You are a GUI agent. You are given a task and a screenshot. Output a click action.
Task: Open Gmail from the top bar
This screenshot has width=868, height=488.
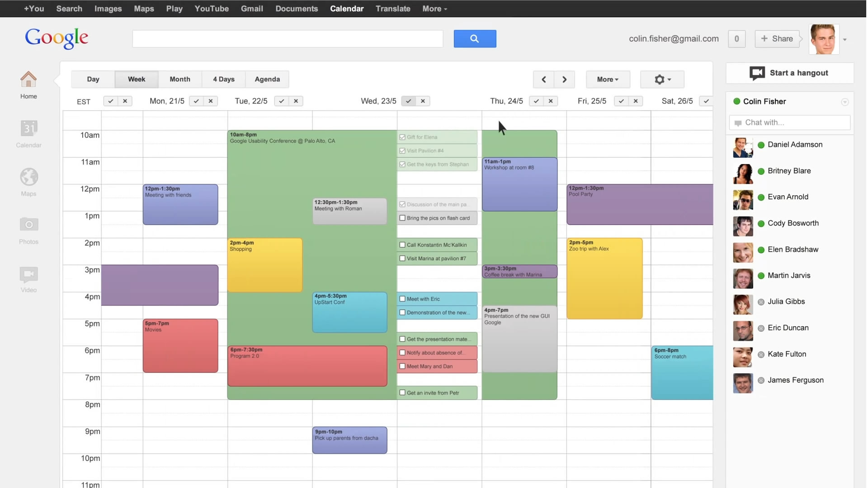pos(252,9)
